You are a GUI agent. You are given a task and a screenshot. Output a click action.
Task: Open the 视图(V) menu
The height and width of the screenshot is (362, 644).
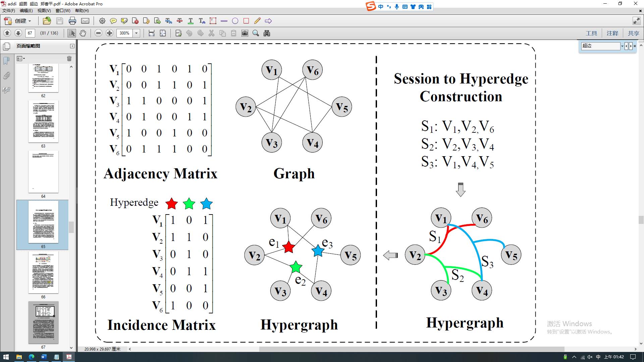pyautogui.click(x=44, y=11)
